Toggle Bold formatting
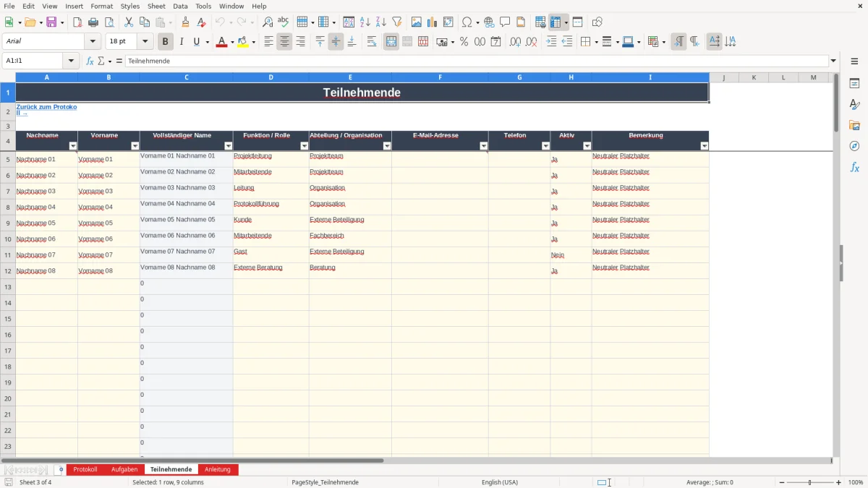 click(x=165, y=42)
